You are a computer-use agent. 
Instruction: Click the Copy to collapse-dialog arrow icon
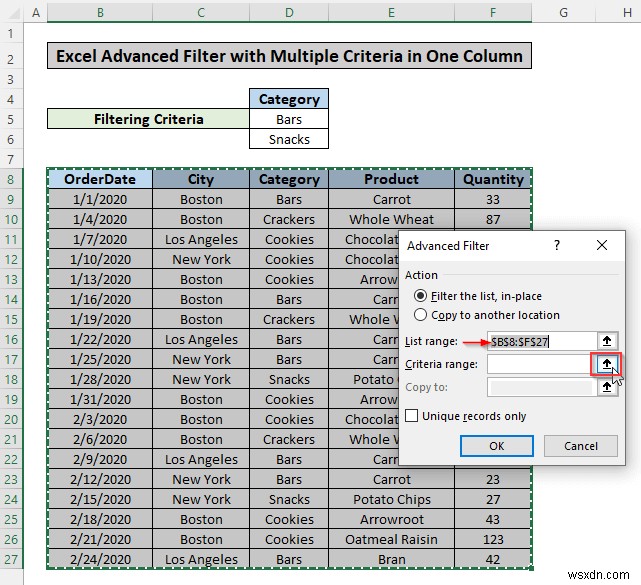click(x=607, y=387)
